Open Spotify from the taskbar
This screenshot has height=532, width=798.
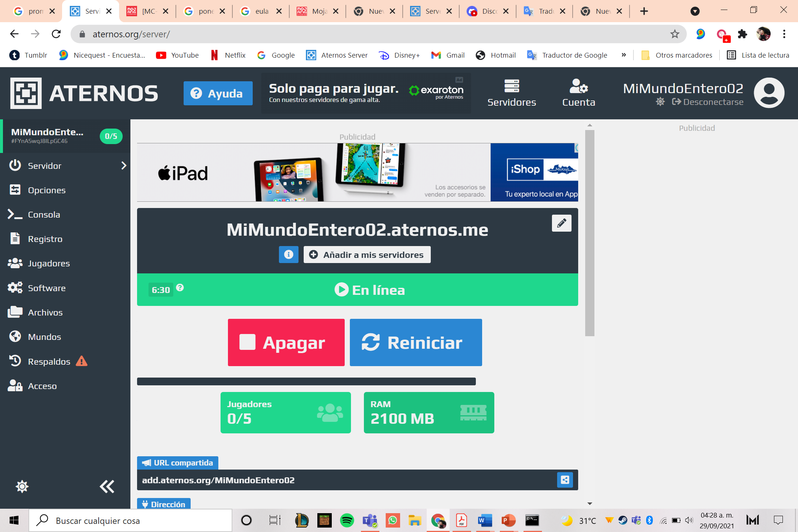pyautogui.click(x=347, y=521)
